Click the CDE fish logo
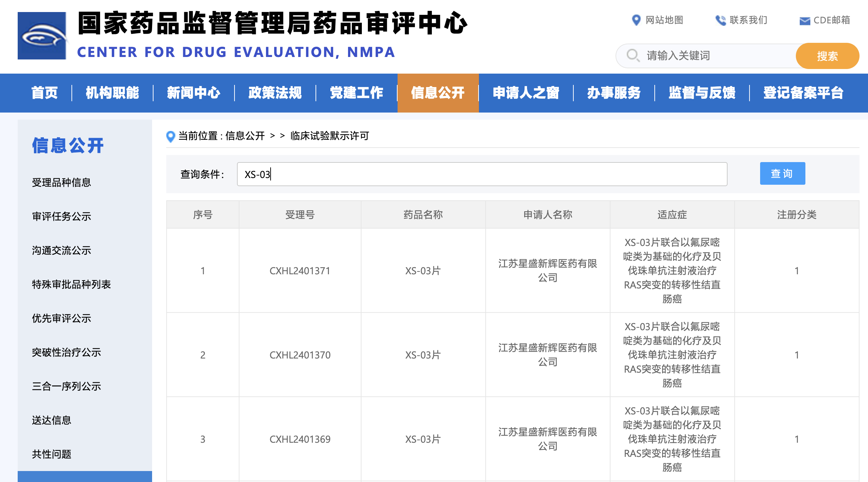The image size is (868, 482). pyautogui.click(x=42, y=36)
